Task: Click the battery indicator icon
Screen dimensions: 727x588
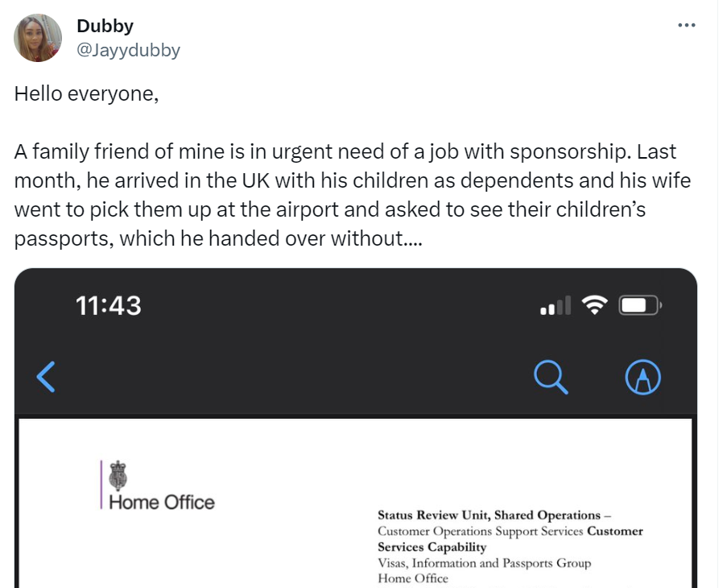Action: click(x=639, y=305)
